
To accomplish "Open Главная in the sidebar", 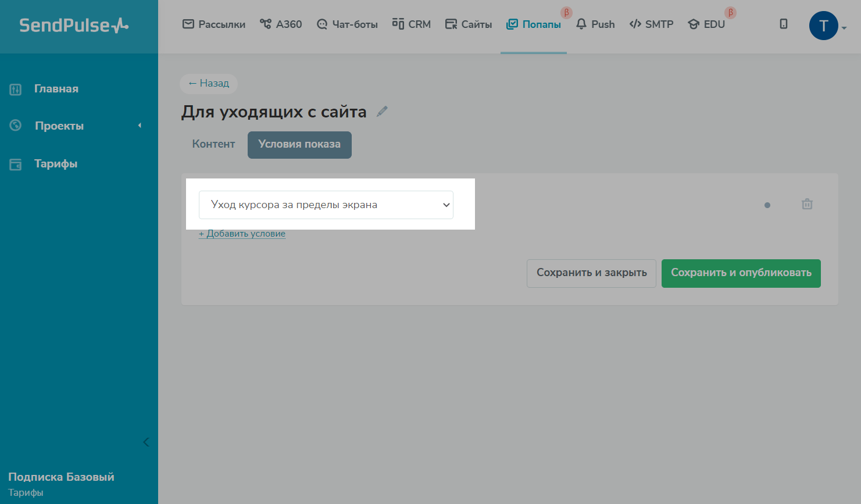I will coord(56,89).
